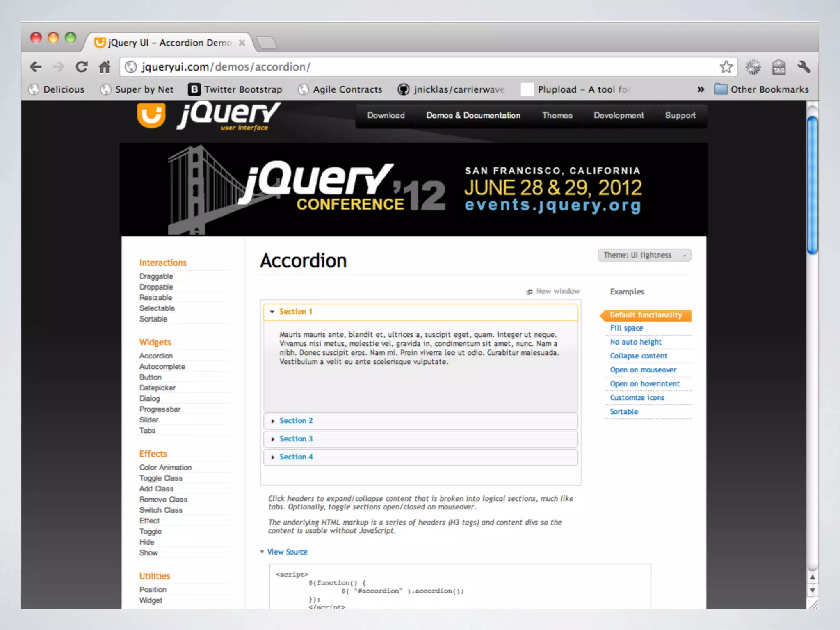The width and height of the screenshot is (840, 630).
Task: Click the gear extension icon
Action: (x=753, y=66)
